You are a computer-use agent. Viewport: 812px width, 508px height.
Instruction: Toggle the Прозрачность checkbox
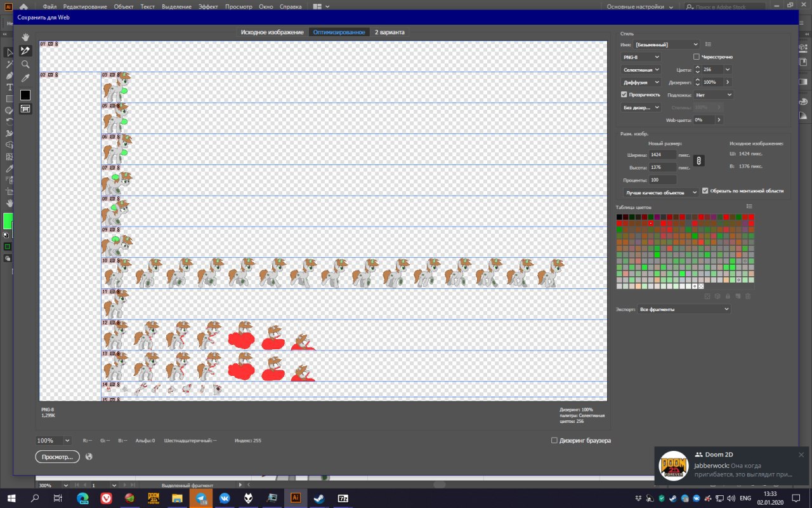point(624,95)
